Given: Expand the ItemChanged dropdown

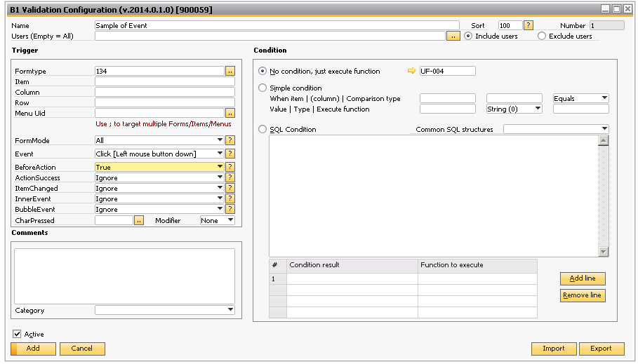Looking at the screenshot, I should (220, 188).
